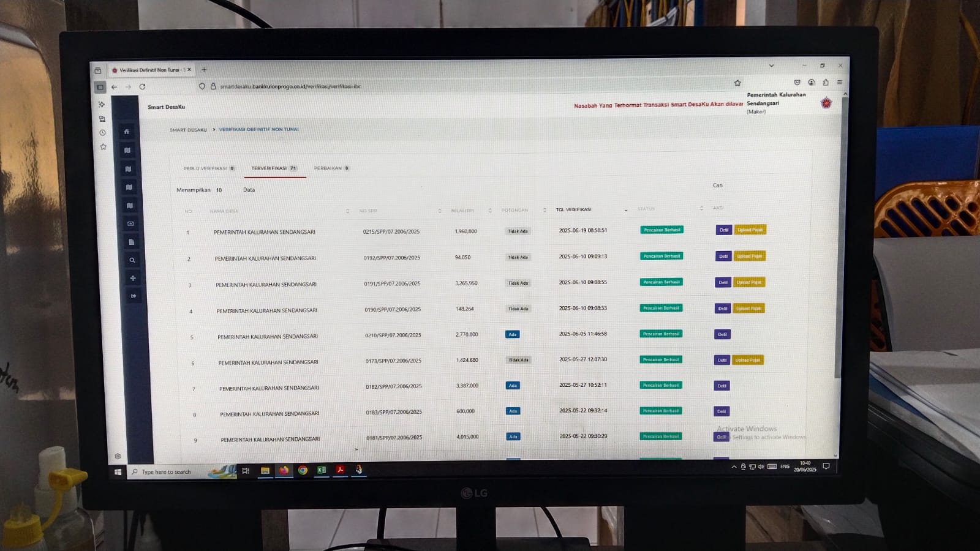Open Firefox View icon left of tab
The width and height of the screenshot is (980, 551).
(97, 70)
